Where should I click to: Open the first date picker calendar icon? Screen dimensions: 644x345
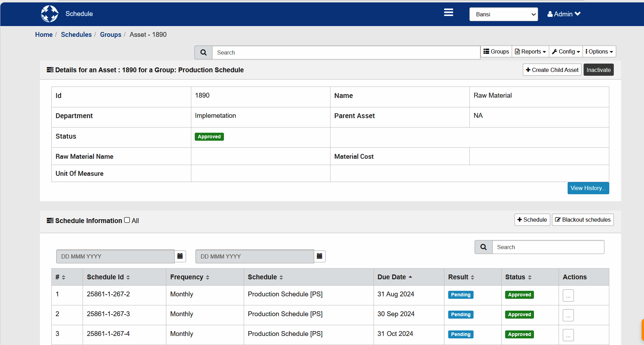(x=180, y=256)
